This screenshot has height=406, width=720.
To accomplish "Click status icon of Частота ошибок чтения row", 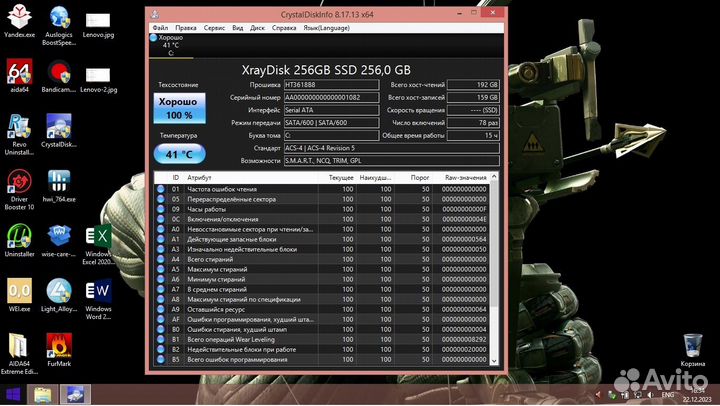I will coord(161,189).
